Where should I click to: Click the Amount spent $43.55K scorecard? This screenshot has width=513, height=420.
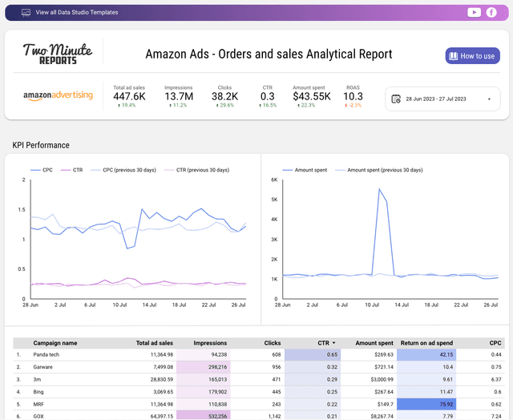pos(312,96)
